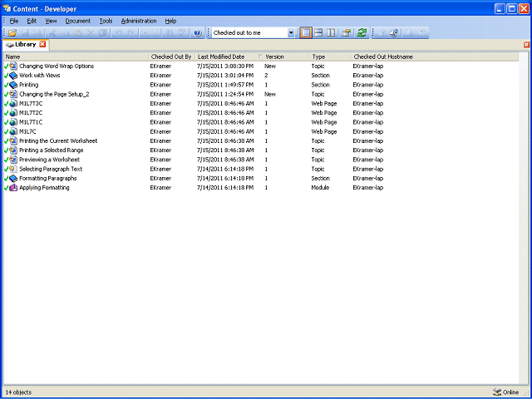Image resolution: width=532 pixels, height=399 pixels.
Task: Switch to vertical split layout icon
Action: pyautogui.click(x=331, y=33)
